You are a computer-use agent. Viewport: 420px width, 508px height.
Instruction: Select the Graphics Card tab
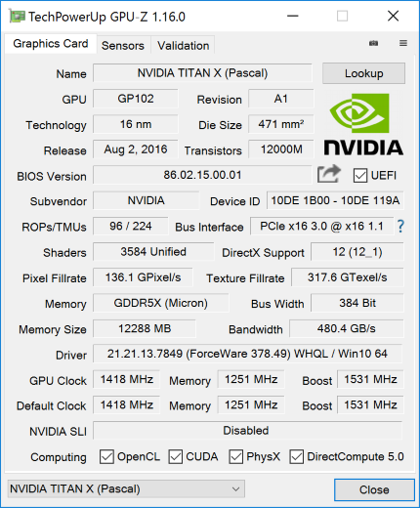(x=51, y=44)
